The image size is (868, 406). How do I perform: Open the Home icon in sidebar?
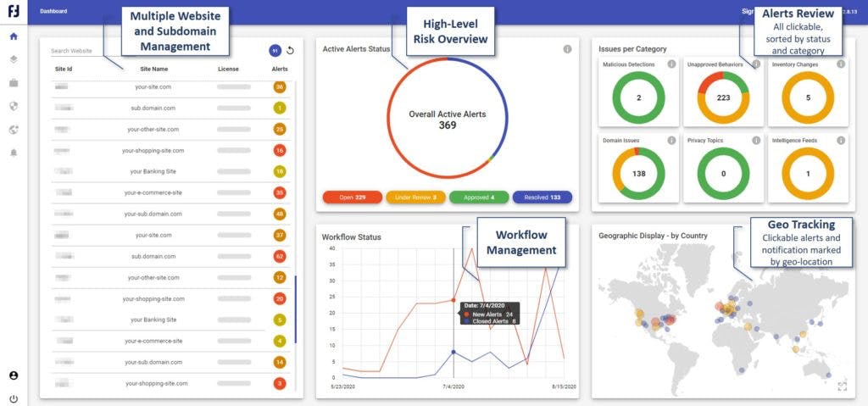14,36
